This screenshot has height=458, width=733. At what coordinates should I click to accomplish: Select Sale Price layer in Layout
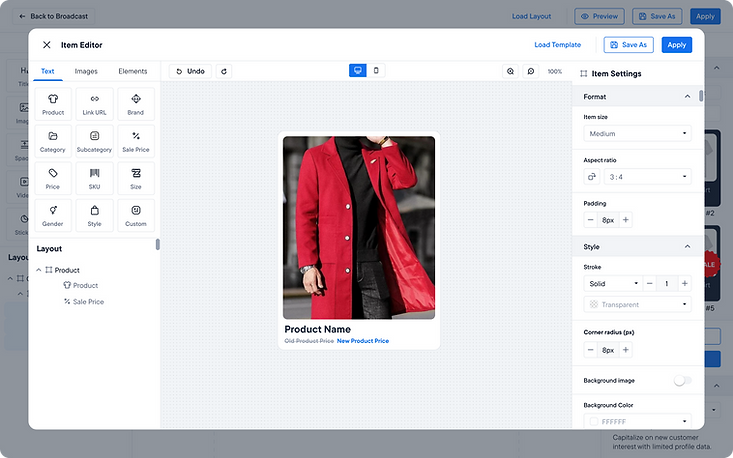coord(84,301)
